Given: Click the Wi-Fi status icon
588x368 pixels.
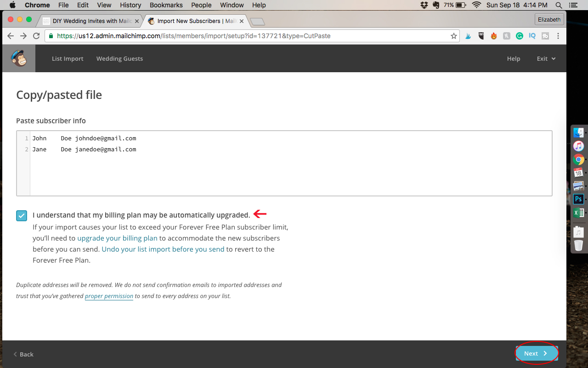Looking at the screenshot, I should [476, 5].
